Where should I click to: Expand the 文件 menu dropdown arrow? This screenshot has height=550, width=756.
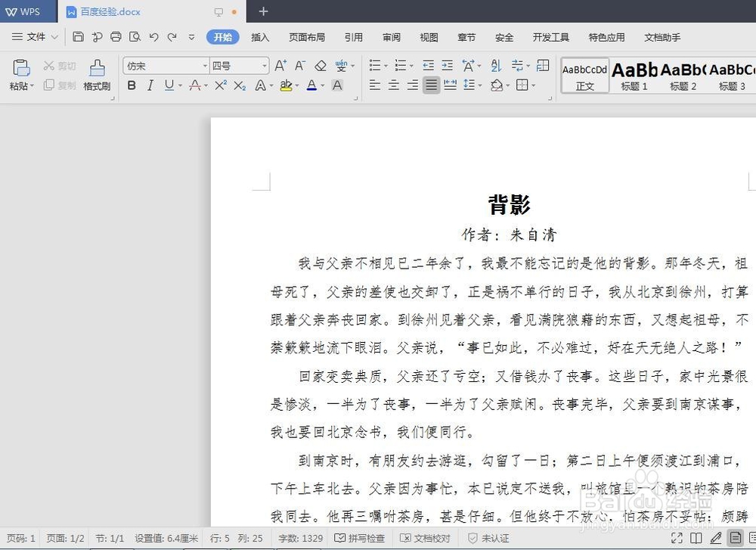pos(54,36)
